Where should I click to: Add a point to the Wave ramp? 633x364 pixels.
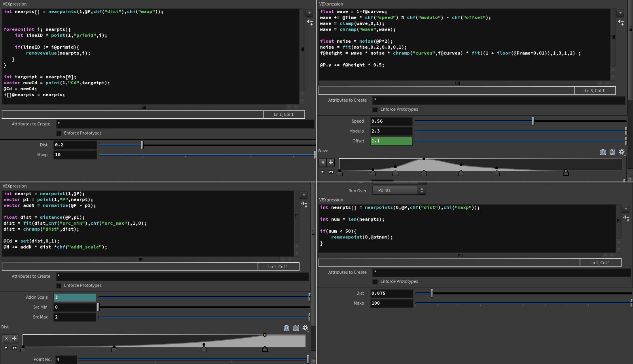[x=331, y=162]
